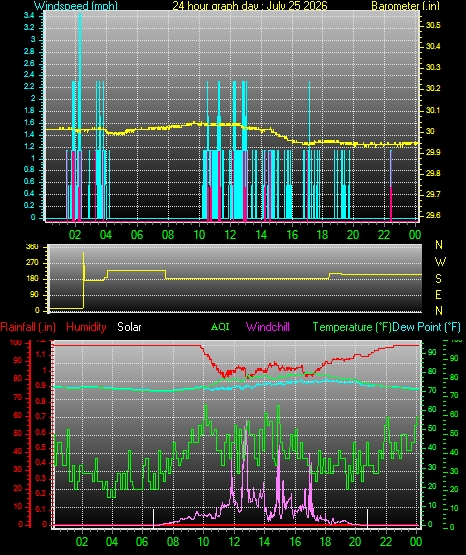The image size is (466, 555).
Task: Click the 29.8 barometer scale value
Action: (433, 173)
